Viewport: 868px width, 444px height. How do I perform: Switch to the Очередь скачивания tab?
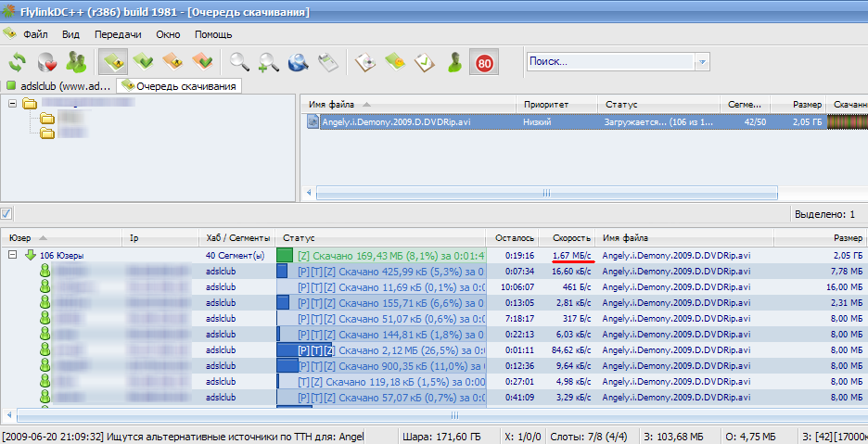tap(179, 86)
